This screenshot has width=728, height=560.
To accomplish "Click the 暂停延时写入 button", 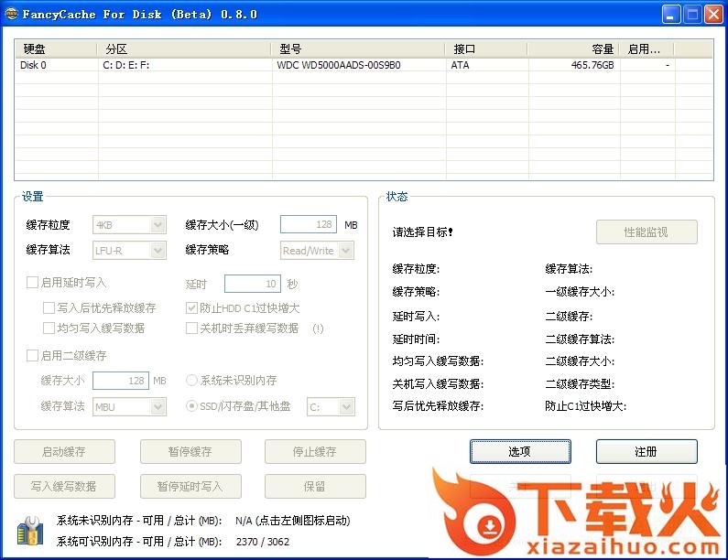I will pyautogui.click(x=190, y=486).
